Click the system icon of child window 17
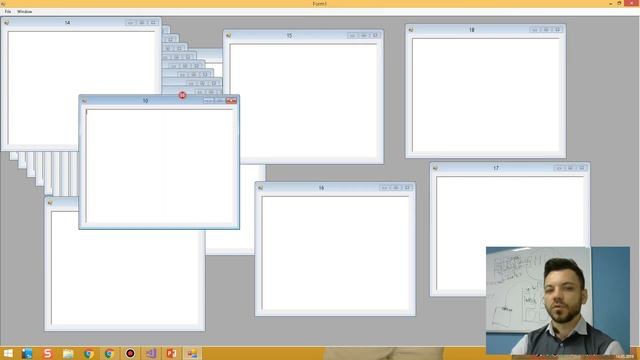Image resolution: width=640 pixels, height=360 pixels. [435, 168]
